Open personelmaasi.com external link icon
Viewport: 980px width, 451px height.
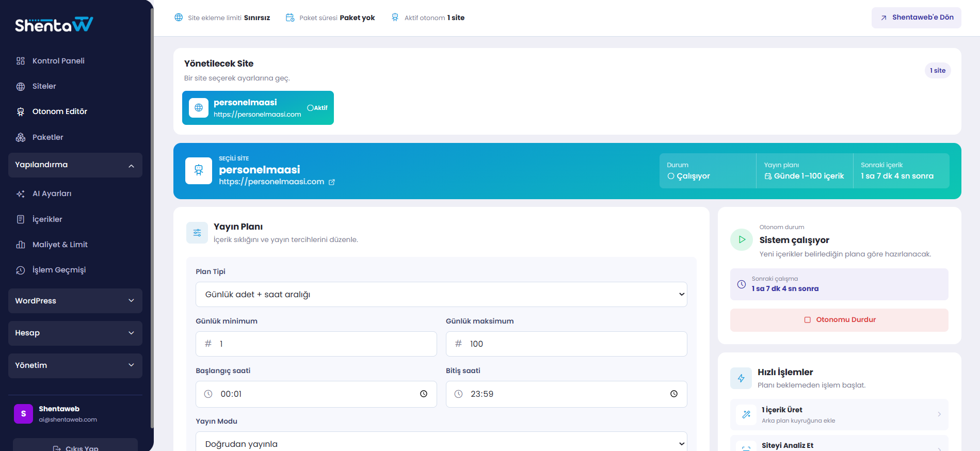332,182
